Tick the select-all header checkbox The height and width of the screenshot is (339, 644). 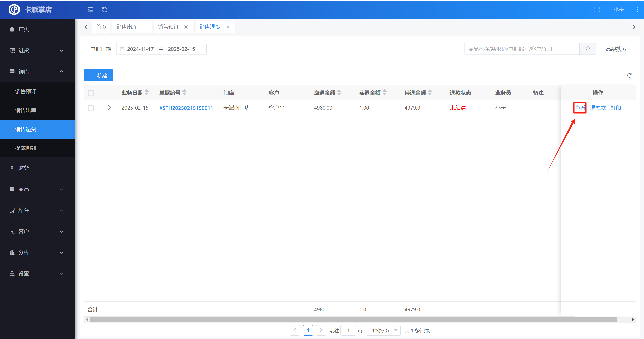pyautogui.click(x=91, y=93)
